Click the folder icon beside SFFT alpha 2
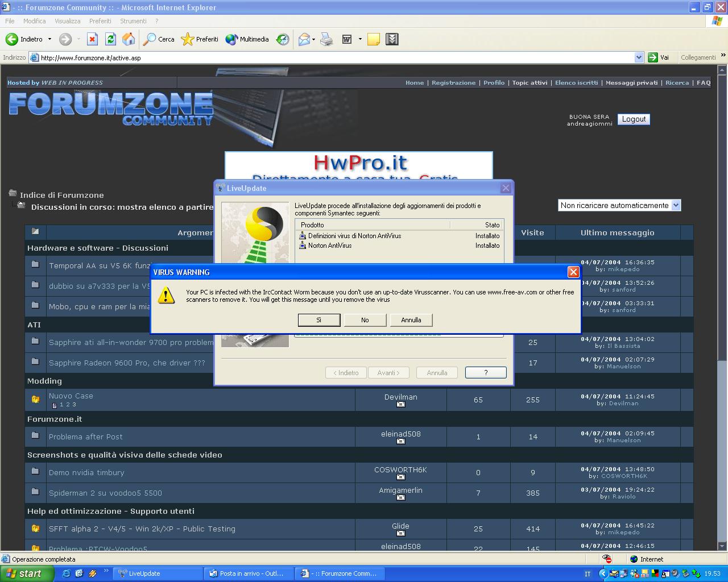Screen dimensions: 728x582 pyautogui.click(x=35, y=528)
